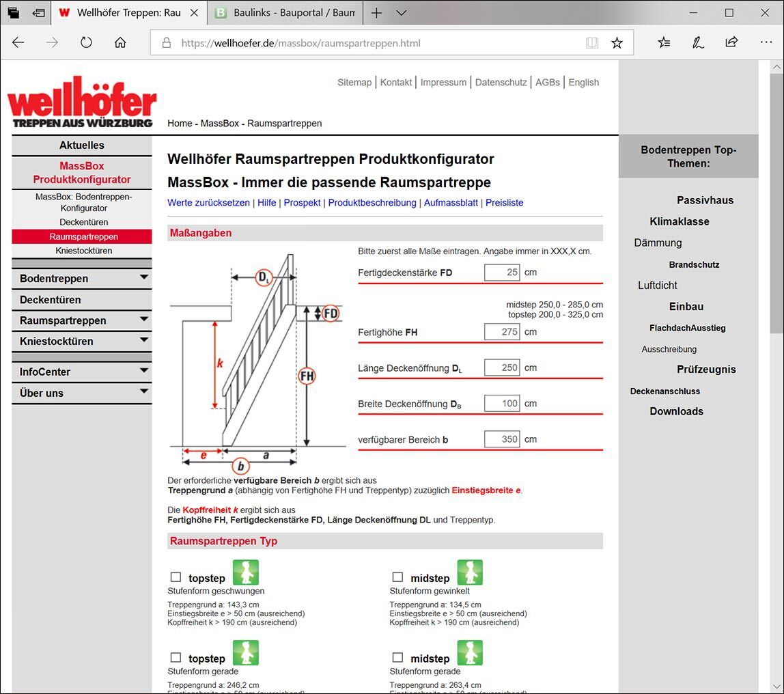Click page vertical scrollbar thumb
Viewport: 784px width, 694px height.
[776, 204]
